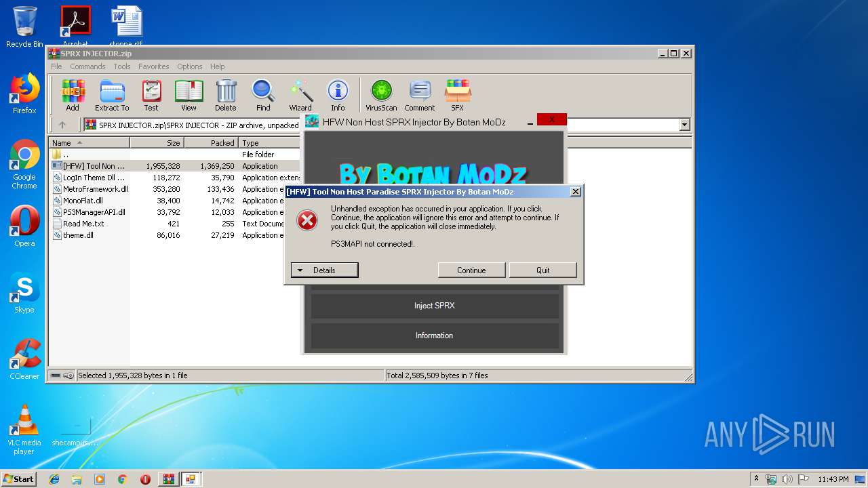Sort file list by Name column

(x=89, y=143)
